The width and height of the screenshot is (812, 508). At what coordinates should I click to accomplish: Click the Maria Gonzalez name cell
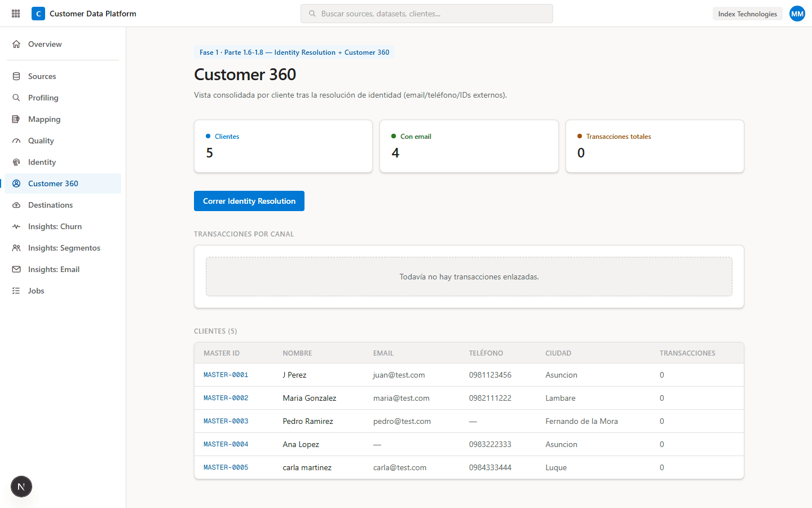point(310,398)
